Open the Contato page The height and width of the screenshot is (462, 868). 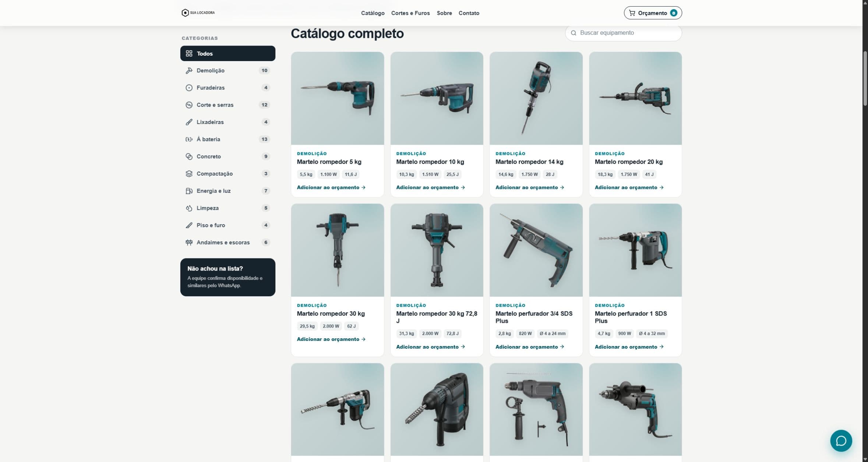[469, 13]
